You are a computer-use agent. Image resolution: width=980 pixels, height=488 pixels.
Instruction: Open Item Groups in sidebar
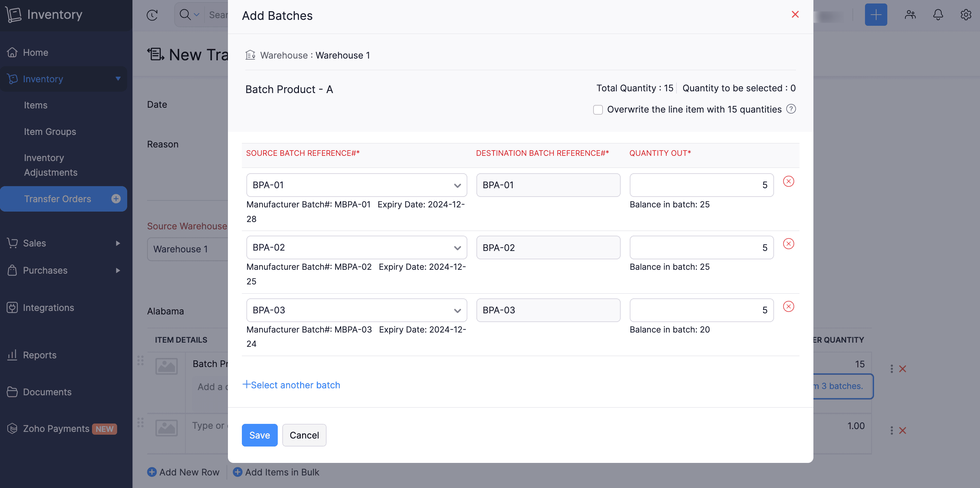coord(50,132)
